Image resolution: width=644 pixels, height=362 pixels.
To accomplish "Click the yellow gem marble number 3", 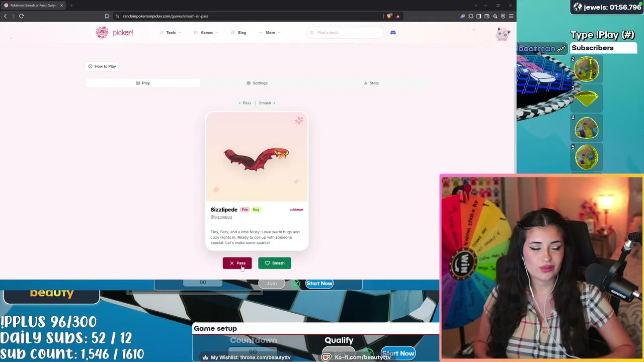I will click(587, 98).
